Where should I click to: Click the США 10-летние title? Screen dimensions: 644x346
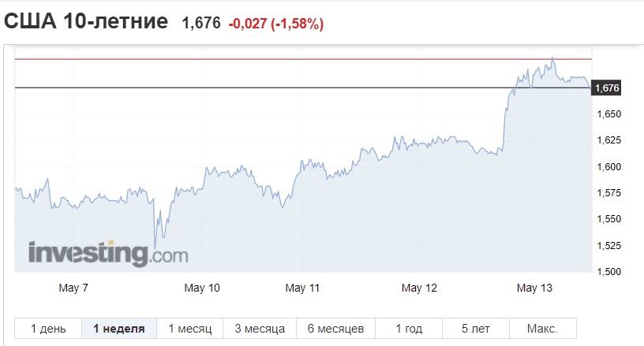click(86, 21)
